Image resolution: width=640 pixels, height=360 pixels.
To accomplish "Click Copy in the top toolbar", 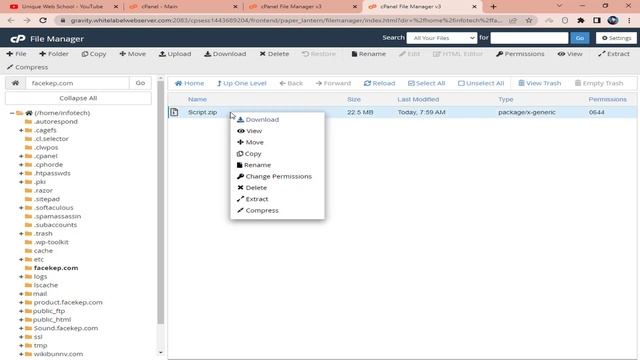I will 94,54.
